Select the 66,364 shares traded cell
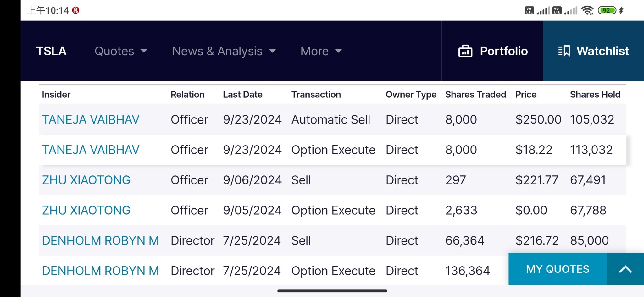The image size is (644, 297). 465,240
